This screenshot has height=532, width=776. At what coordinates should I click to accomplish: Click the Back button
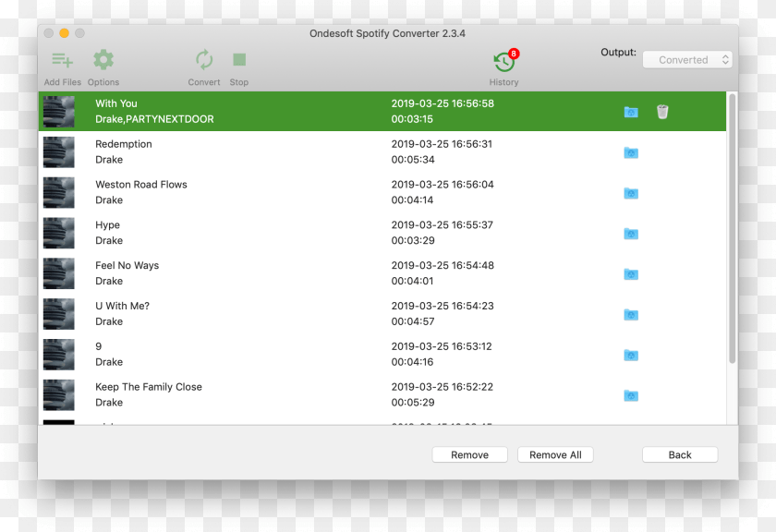click(x=680, y=454)
